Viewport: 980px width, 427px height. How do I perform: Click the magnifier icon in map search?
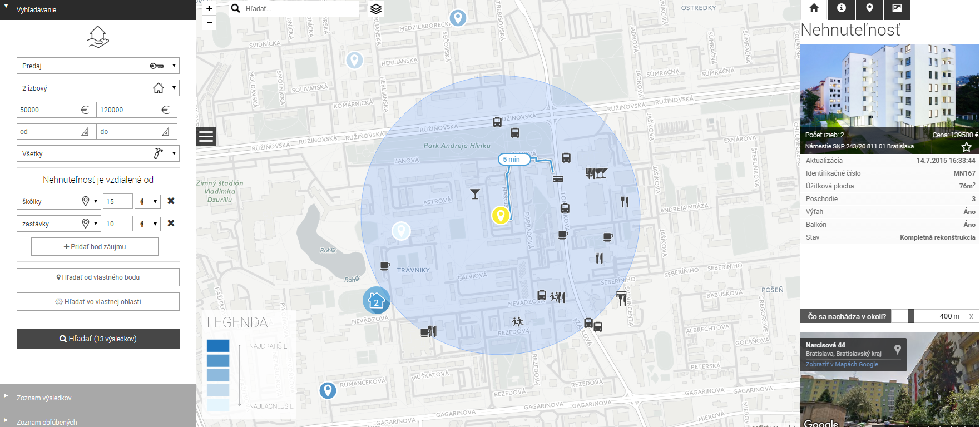[236, 8]
